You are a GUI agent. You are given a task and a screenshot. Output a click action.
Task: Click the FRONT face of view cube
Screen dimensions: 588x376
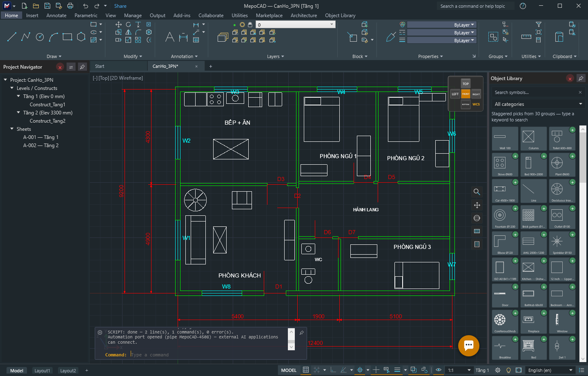click(465, 94)
